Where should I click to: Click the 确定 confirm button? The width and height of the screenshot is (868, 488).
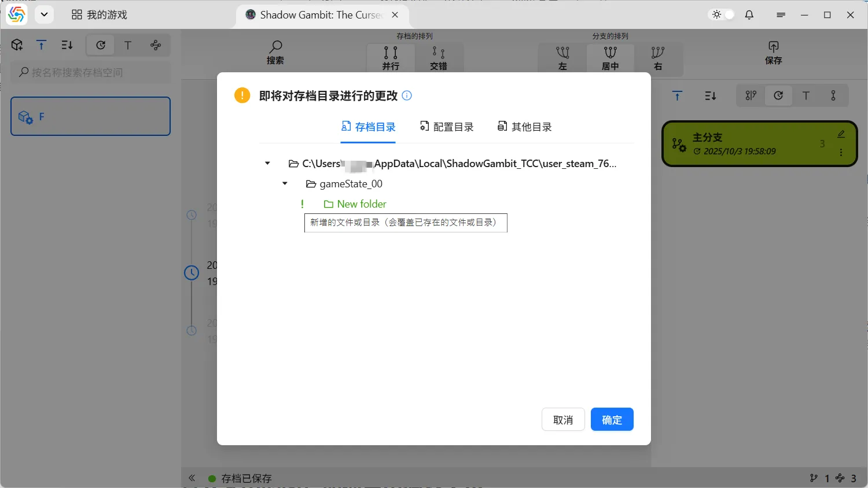[612, 420]
